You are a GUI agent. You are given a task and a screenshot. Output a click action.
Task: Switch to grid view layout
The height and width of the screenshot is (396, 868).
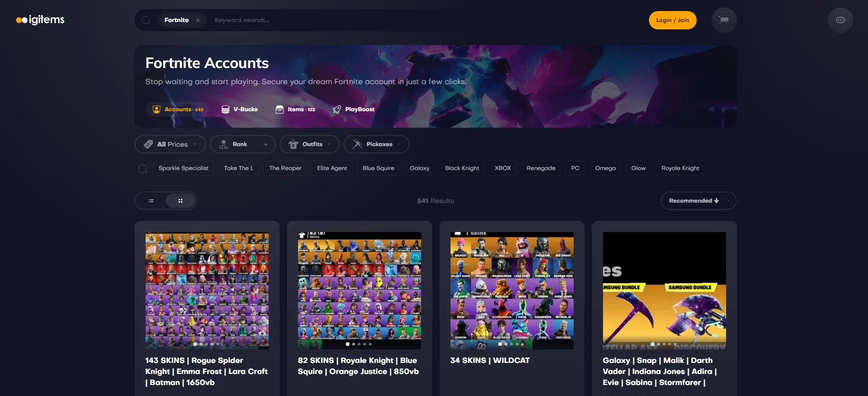point(180,201)
